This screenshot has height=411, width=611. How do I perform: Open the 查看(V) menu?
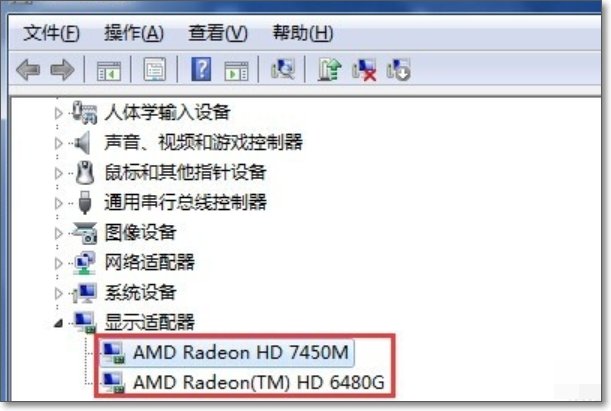[x=218, y=33]
